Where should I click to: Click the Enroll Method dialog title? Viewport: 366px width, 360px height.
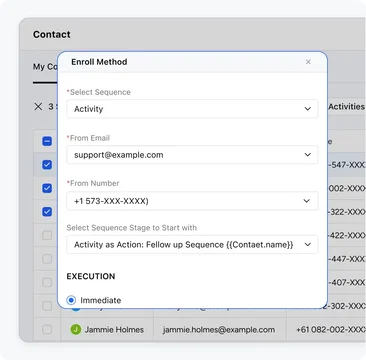[99, 62]
